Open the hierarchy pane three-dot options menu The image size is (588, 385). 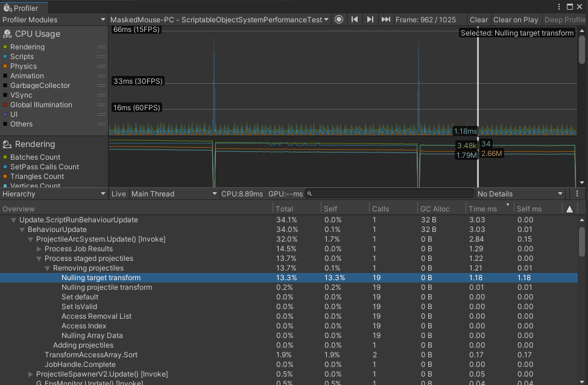pos(577,194)
